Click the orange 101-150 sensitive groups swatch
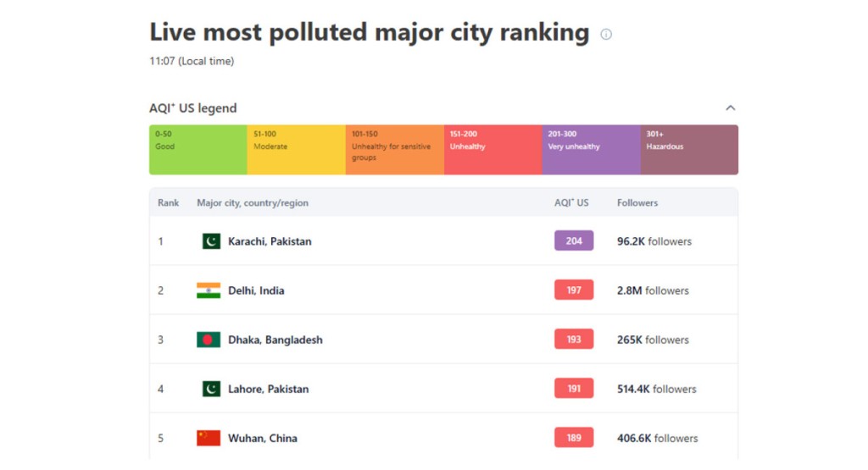This screenshot has height=470, width=868. point(395,150)
